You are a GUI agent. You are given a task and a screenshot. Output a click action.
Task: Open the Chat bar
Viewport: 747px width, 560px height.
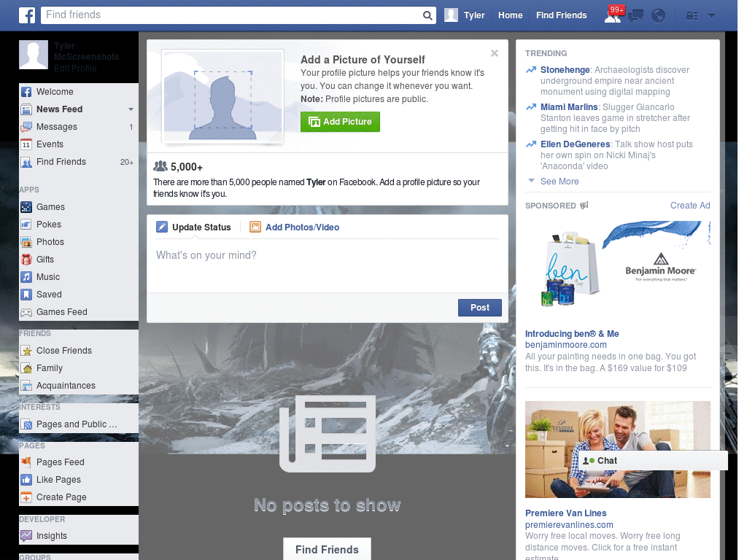point(653,461)
